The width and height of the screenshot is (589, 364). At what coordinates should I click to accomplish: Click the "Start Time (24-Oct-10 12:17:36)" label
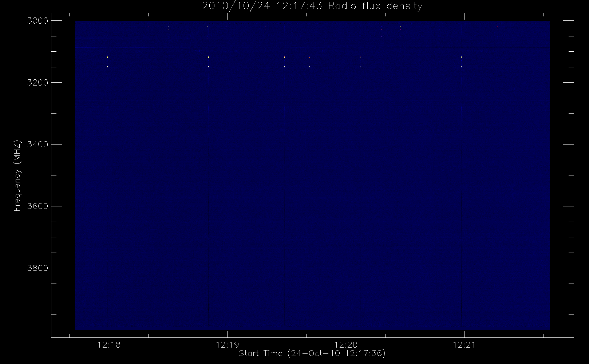click(x=312, y=353)
